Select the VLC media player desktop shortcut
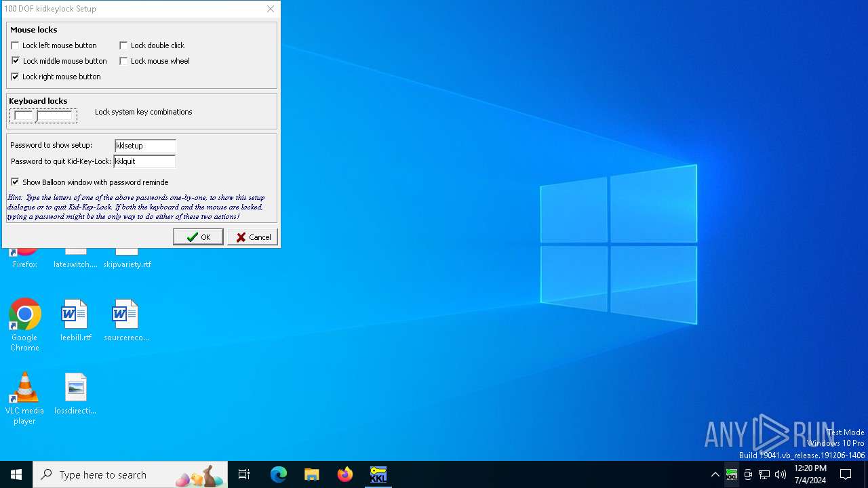The width and height of the screenshot is (868, 488). [x=24, y=399]
